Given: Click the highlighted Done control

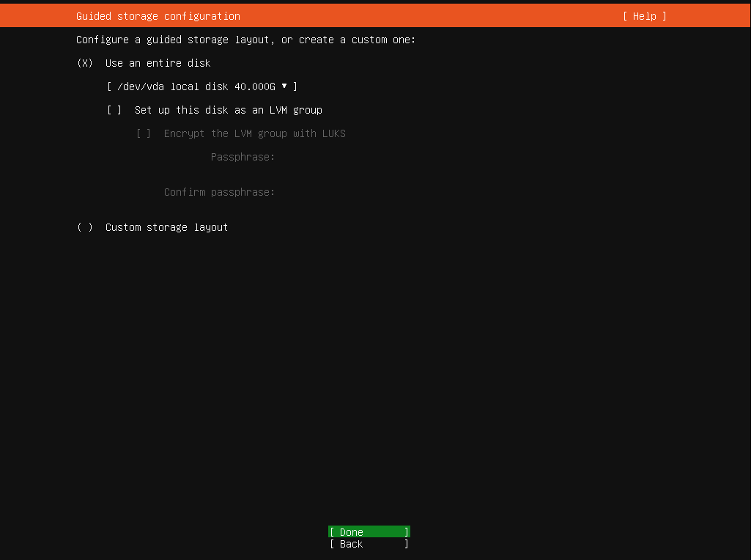Looking at the screenshot, I should (368, 531).
